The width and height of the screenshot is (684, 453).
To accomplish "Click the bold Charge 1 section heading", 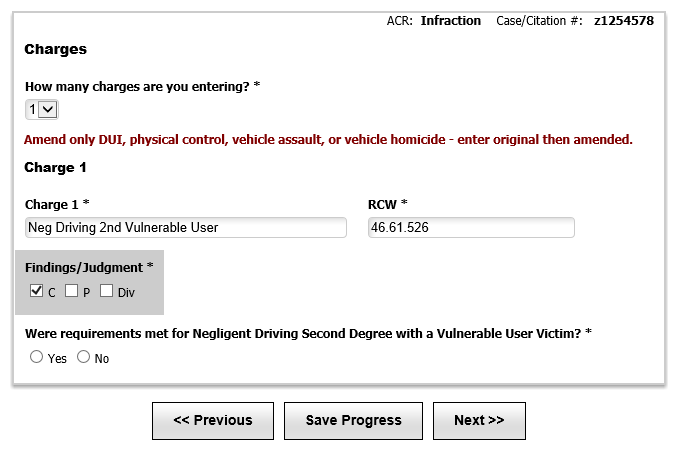I will (55, 168).
